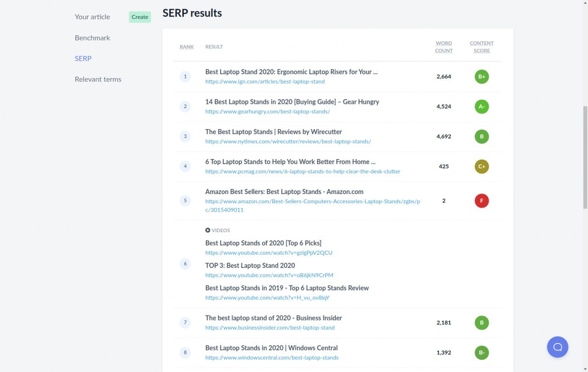The image size is (588, 372).
Task: Open the windowscentral.com best-laptop-stands URL
Action: coord(272,358)
